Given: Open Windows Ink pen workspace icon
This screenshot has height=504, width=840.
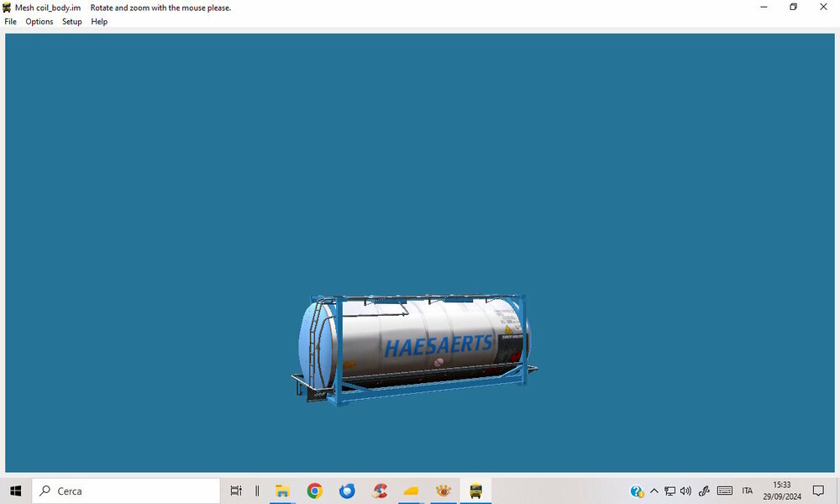Looking at the screenshot, I should [x=704, y=491].
